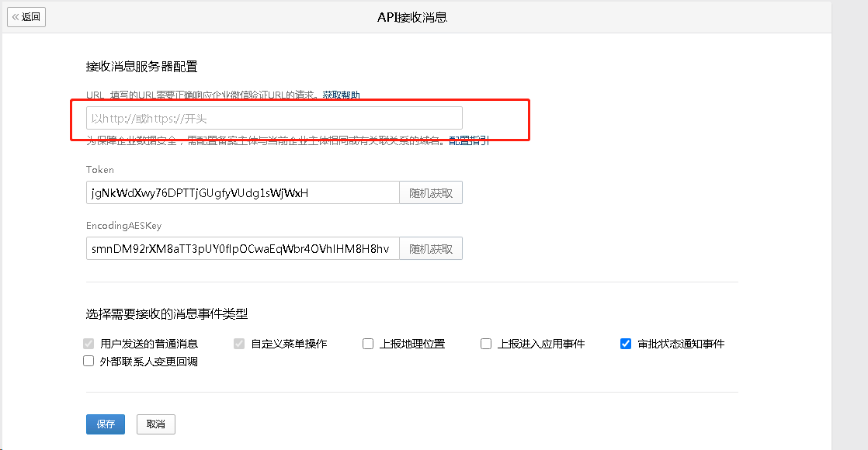Enable the 上报进入应用事件 checkbox
This screenshot has width=868, height=450.
[x=486, y=344]
